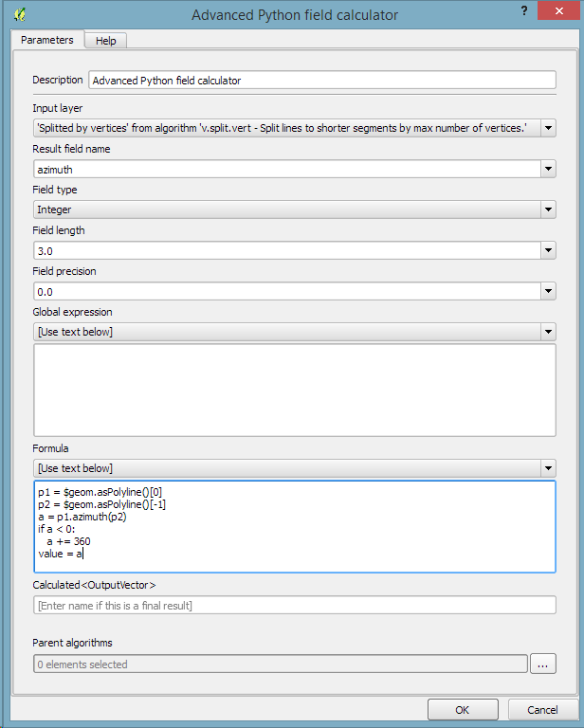The width and height of the screenshot is (584, 728).
Task: Open the Global expression dropdown
Action: point(547,332)
